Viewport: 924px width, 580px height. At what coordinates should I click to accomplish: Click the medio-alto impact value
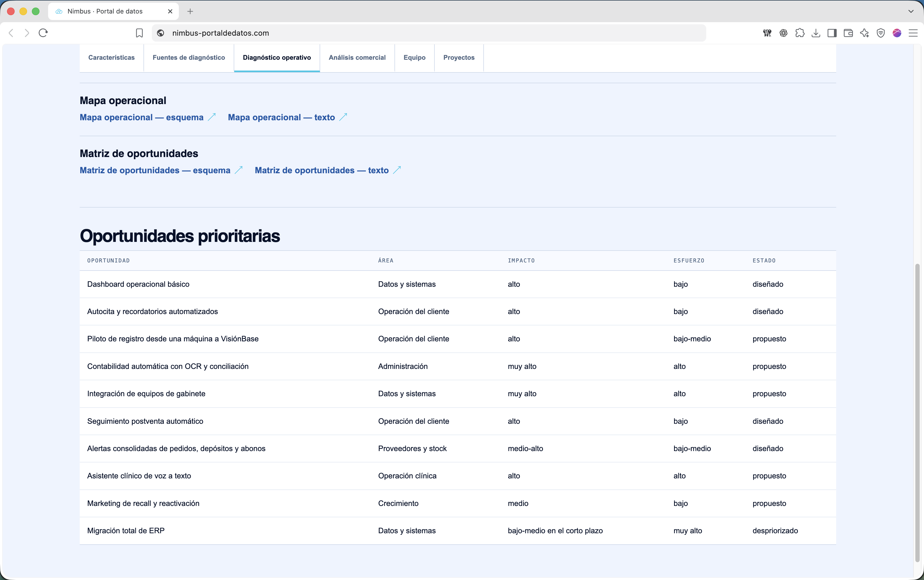[x=525, y=448]
